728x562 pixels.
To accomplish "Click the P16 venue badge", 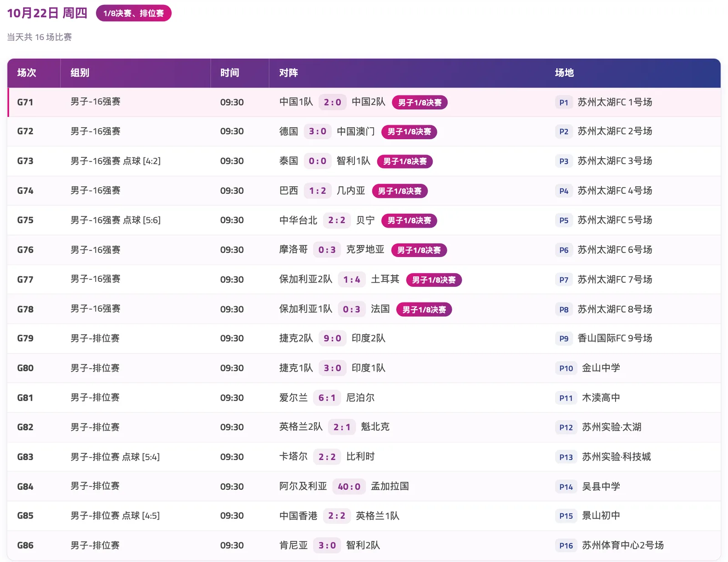I will click(x=566, y=545).
